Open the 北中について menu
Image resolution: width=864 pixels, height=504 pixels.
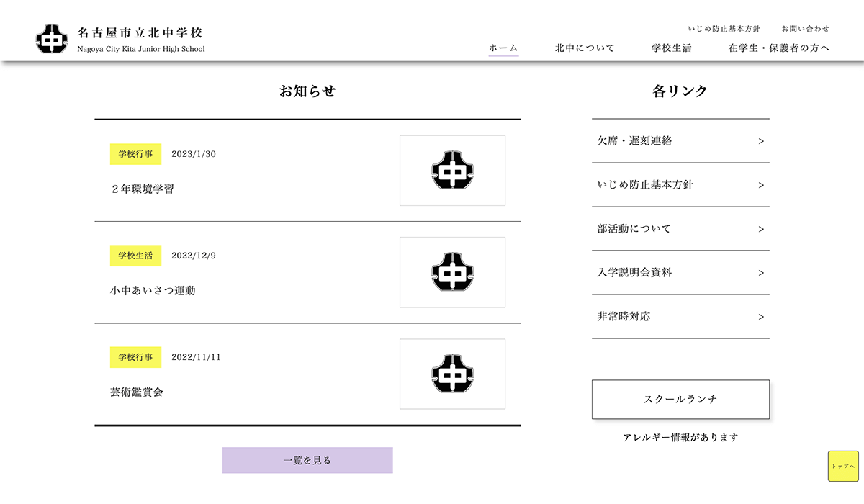click(x=583, y=48)
